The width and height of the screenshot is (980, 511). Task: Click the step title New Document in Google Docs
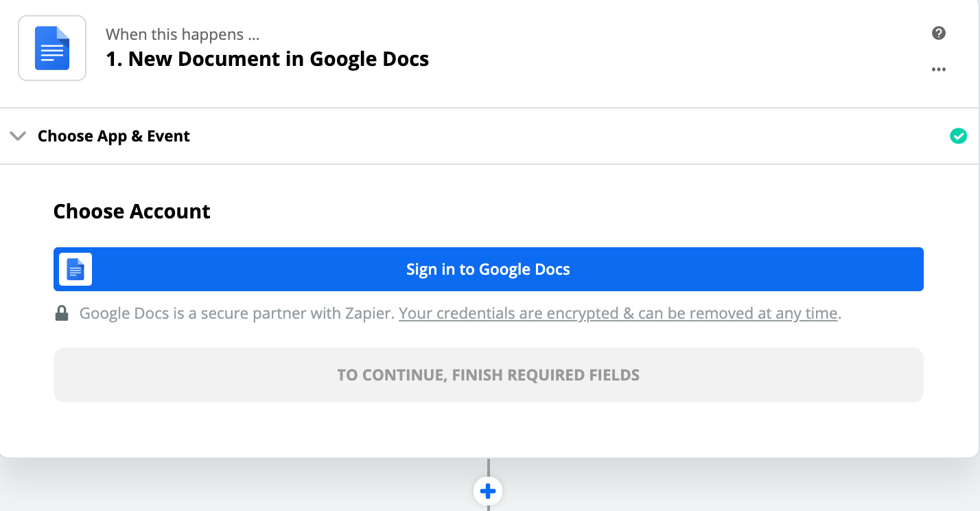pos(268,59)
